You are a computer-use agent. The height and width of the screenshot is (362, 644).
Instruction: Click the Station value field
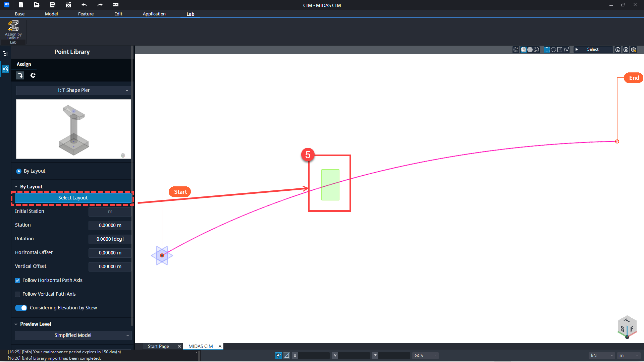[x=110, y=226]
